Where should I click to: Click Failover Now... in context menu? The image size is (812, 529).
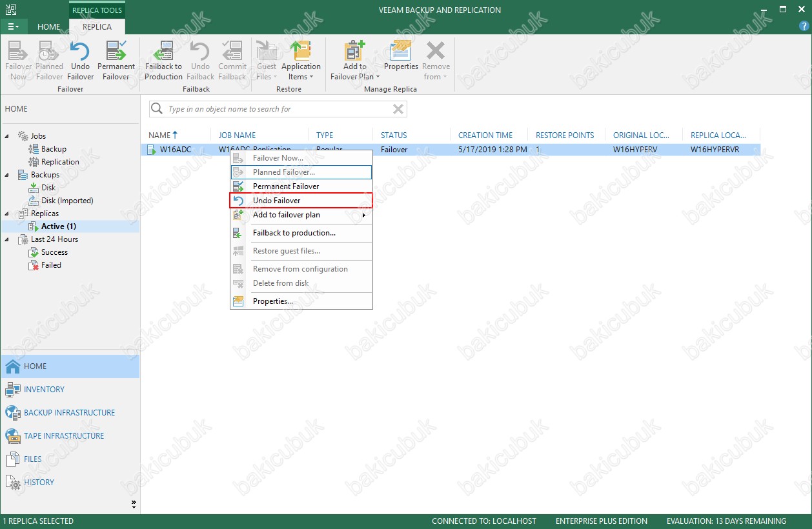[301, 158]
